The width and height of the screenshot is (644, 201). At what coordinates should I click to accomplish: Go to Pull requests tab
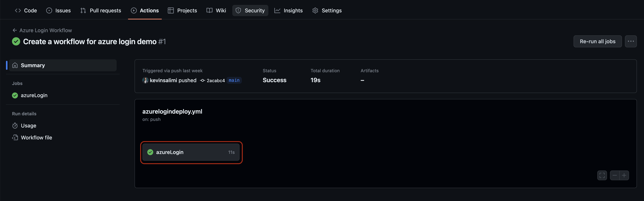pyautogui.click(x=101, y=10)
